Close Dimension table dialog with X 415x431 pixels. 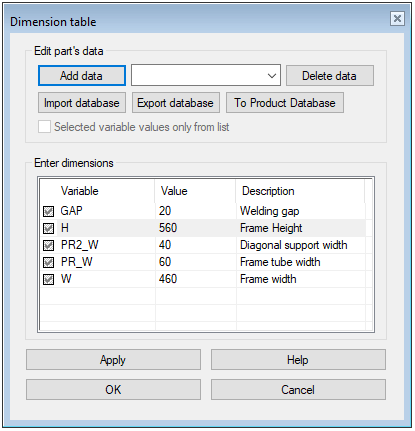397,18
